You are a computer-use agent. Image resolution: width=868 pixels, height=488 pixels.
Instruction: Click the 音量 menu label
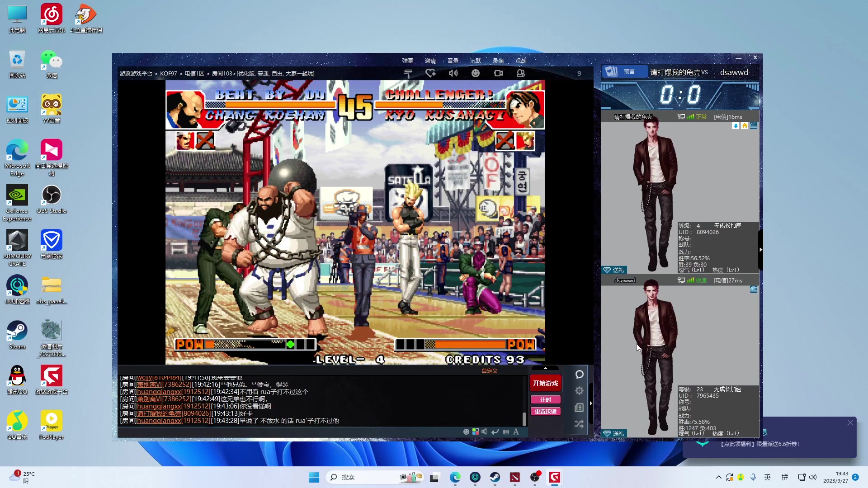(x=453, y=61)
